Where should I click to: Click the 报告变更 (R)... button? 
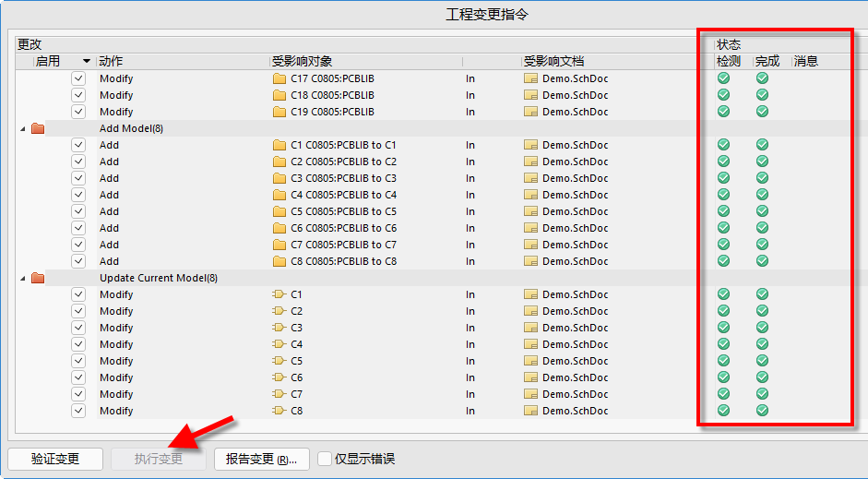click(x=261, y=459)
